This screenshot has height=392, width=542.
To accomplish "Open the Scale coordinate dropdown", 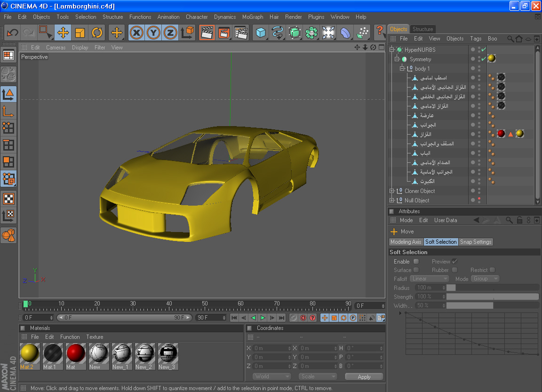I will [x=318, y=376].
